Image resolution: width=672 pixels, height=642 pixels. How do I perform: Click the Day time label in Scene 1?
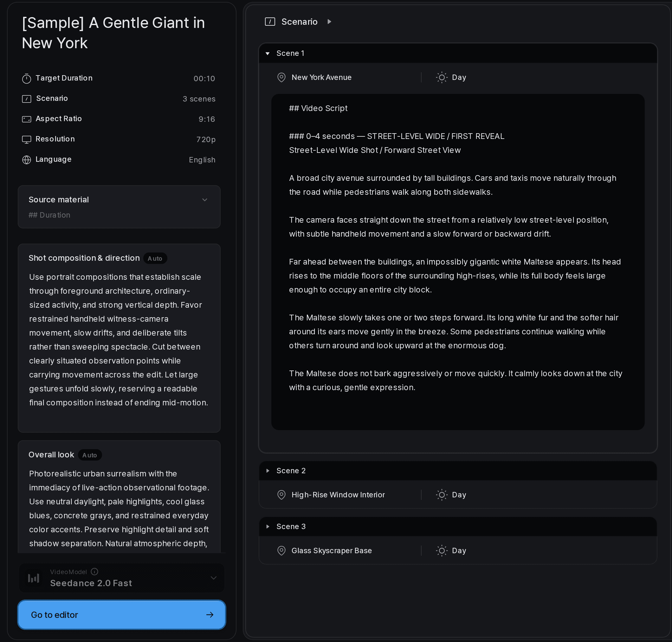tap(459, 77)
